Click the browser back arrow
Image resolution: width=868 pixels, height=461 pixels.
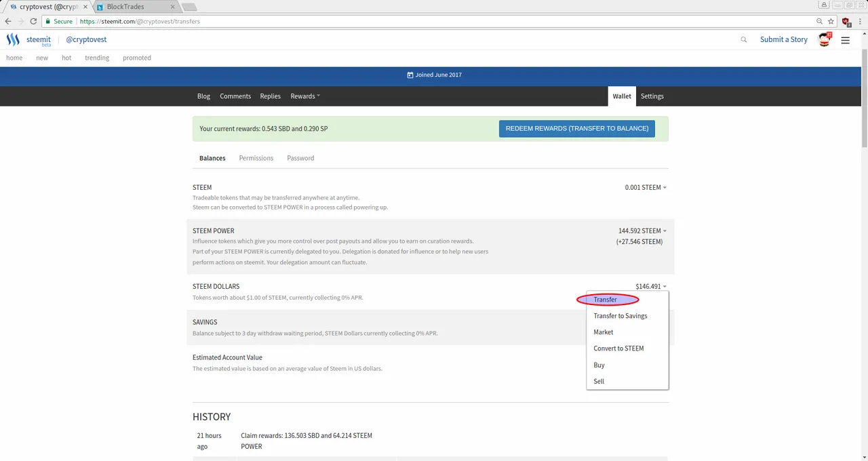8,22
